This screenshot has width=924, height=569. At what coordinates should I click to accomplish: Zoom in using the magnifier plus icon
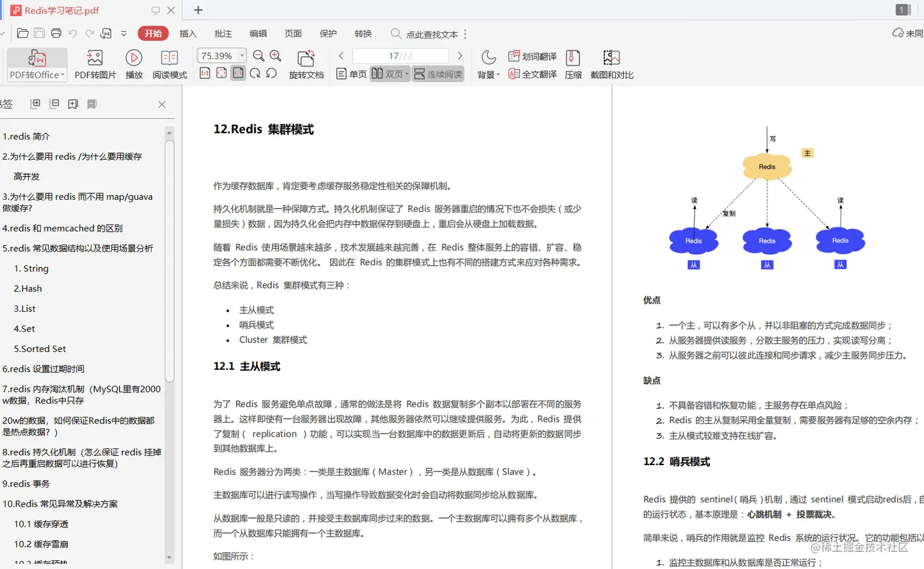(x=275, y=55)
